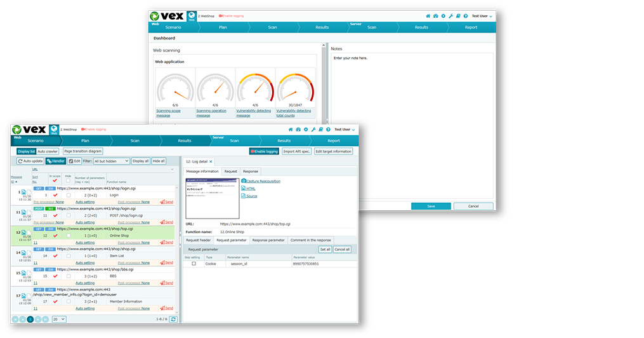Check Hide box for BBS row
This screenshot has width=644, height=338.
click(x=69, y=276)
